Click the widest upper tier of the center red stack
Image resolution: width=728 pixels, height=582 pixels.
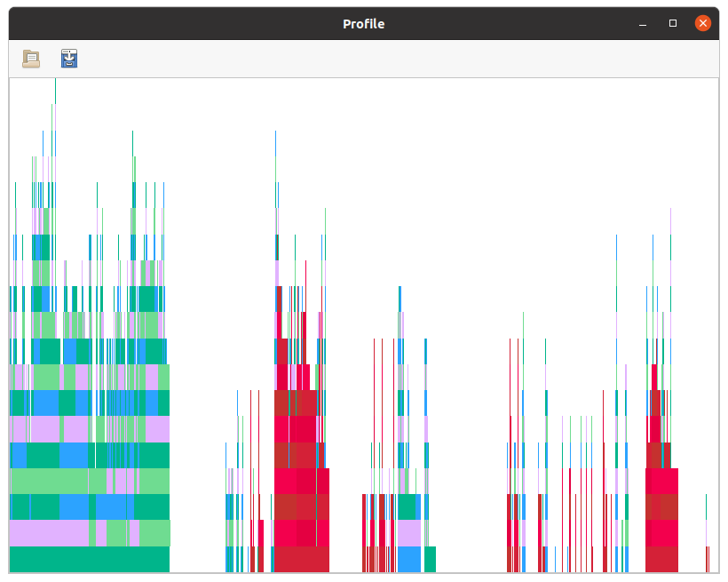(x=302, y=482)
